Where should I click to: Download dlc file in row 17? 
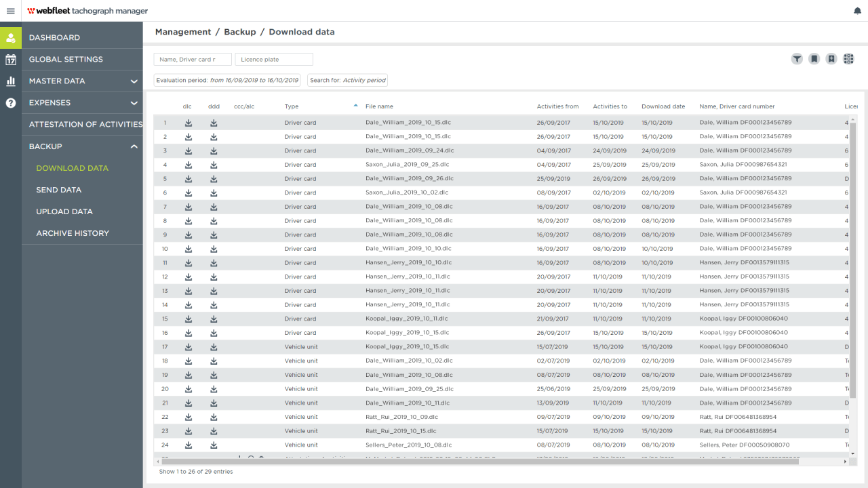click(x=189, y=347)
